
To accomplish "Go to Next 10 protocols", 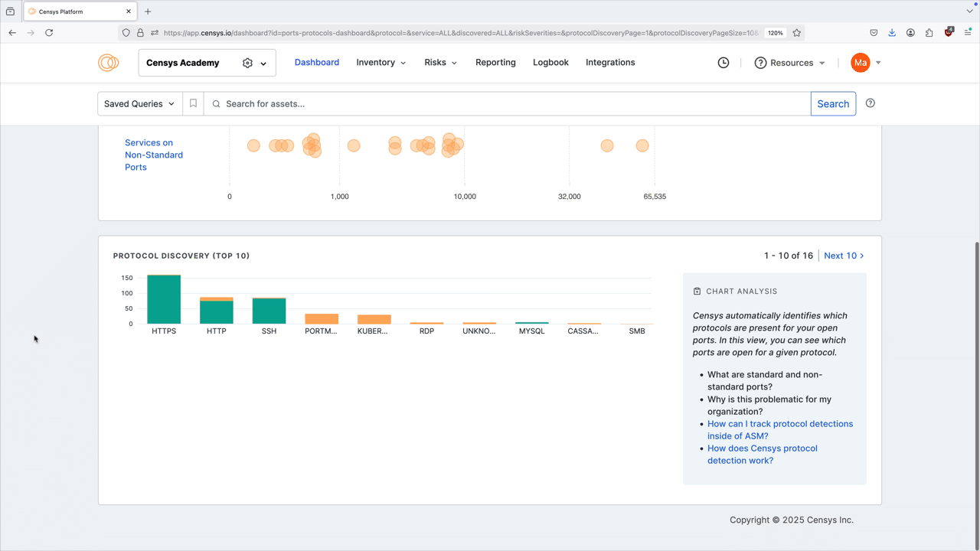I will pos(844,256).
